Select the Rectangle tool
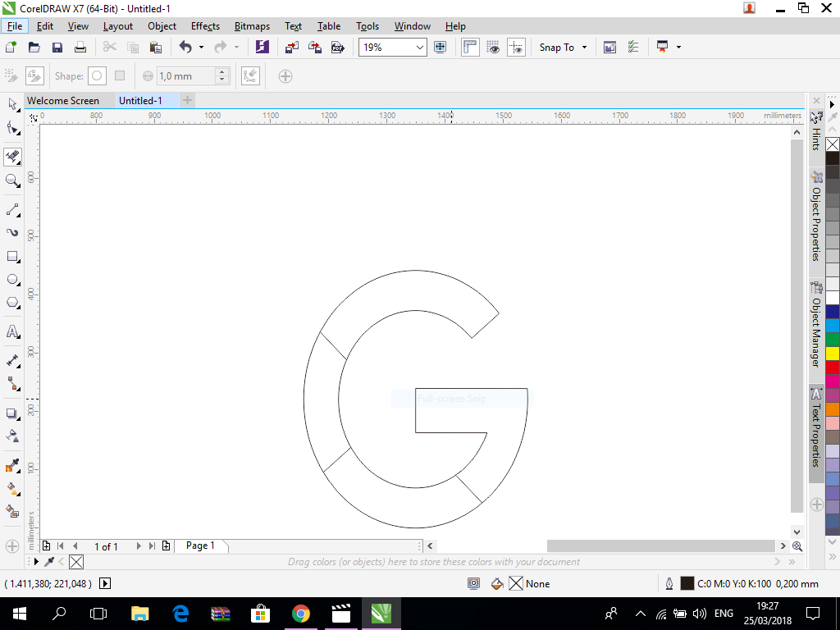The image size is (840, 630). click(12, 256)
